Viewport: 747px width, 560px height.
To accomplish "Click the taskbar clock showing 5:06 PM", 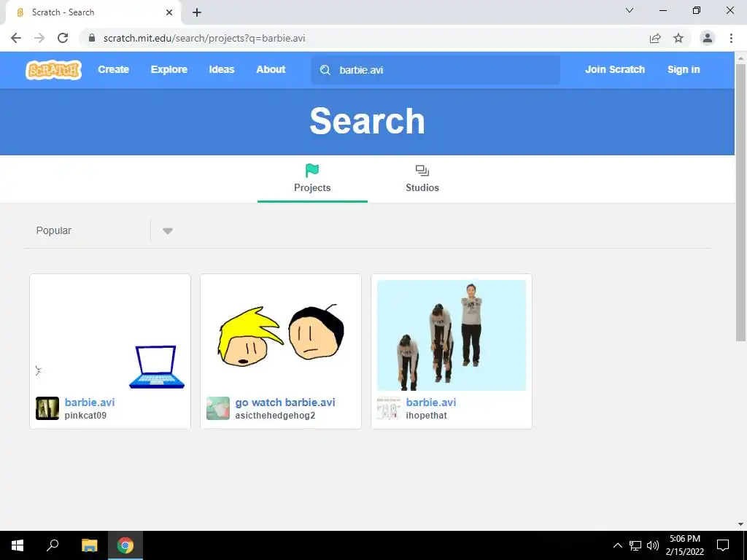I will click(x=684, y=545).
